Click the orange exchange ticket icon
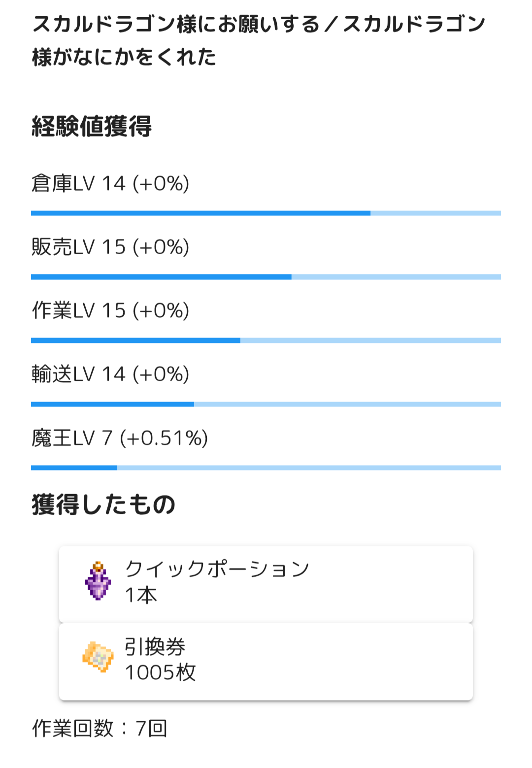Screen dimensions: 532x768 pos(98,657)
